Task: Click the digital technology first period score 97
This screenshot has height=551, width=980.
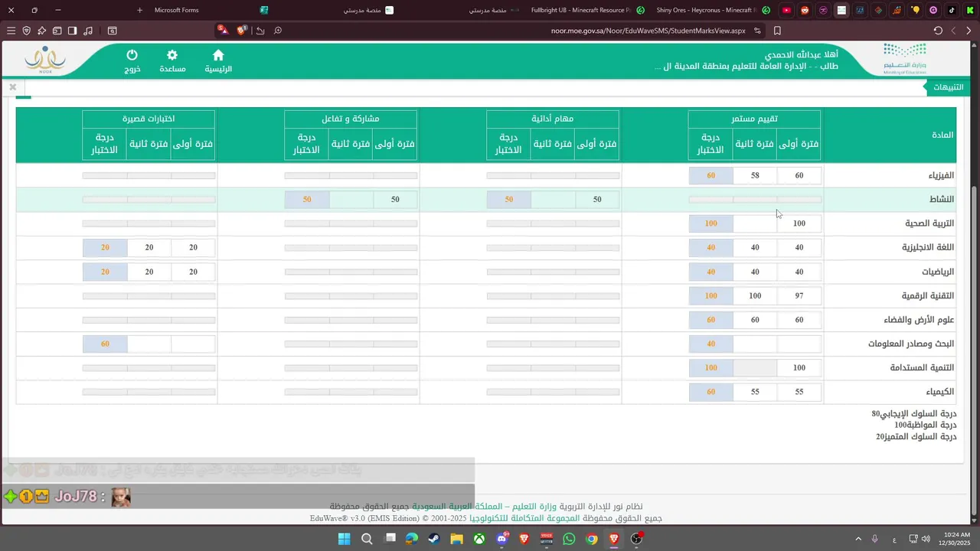Action: (x=799, y=295)
